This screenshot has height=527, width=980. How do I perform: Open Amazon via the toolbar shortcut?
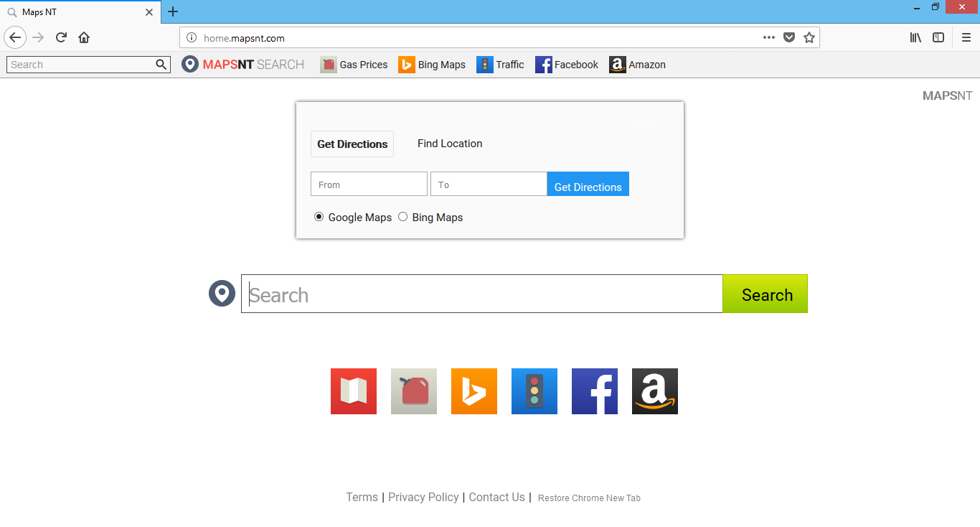click(638, 64)
